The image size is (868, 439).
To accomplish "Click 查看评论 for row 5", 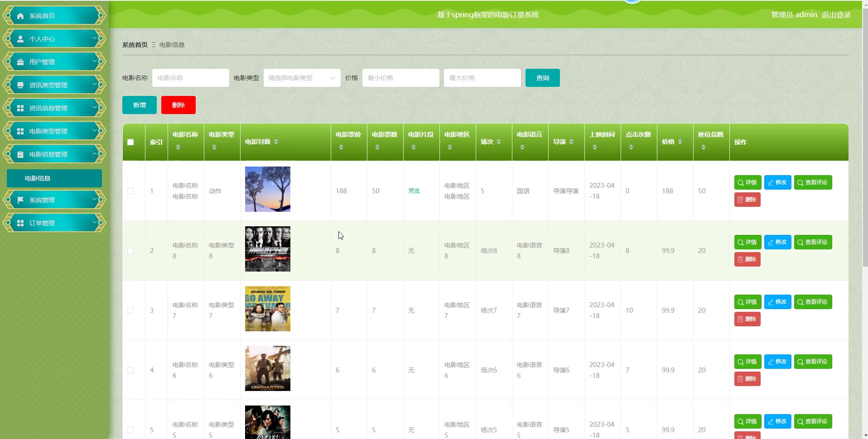I will 813,421.
